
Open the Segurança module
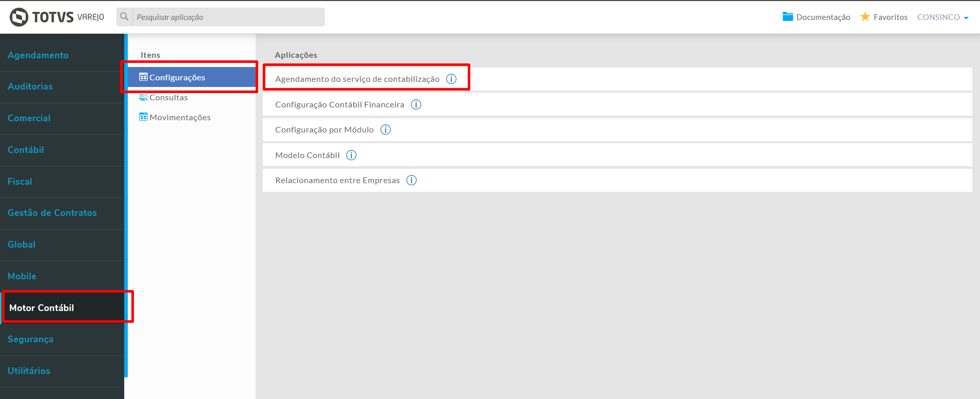point(62,340)
